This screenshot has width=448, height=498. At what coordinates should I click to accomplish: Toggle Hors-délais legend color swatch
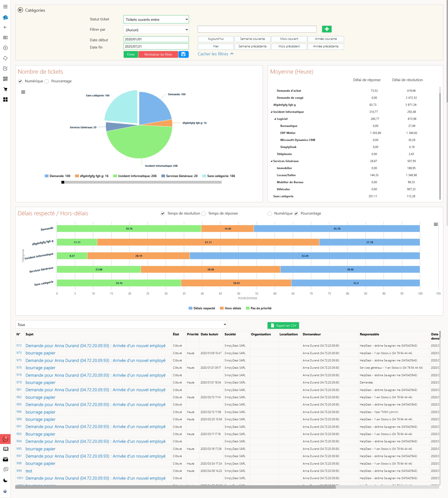pos(221,308)
